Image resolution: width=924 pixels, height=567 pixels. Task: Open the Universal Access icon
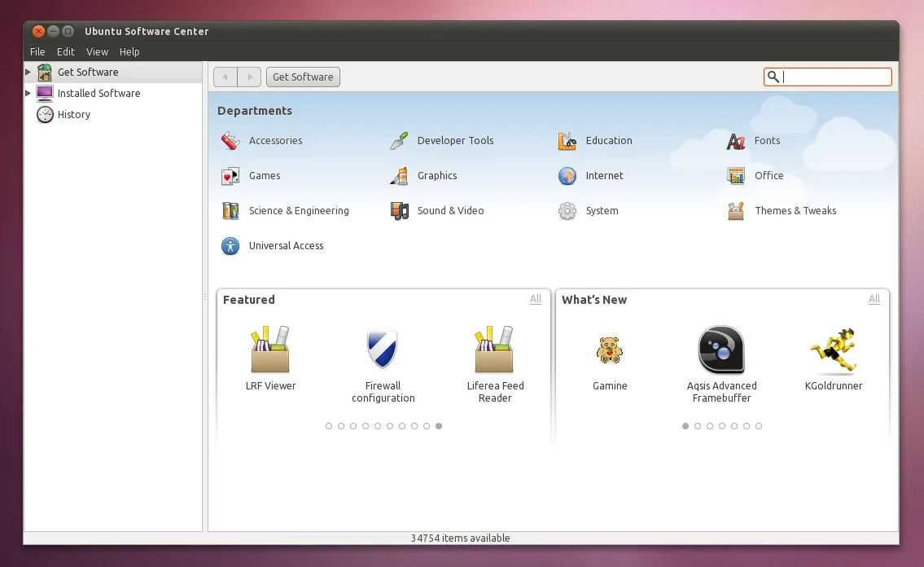click(230, 246)
